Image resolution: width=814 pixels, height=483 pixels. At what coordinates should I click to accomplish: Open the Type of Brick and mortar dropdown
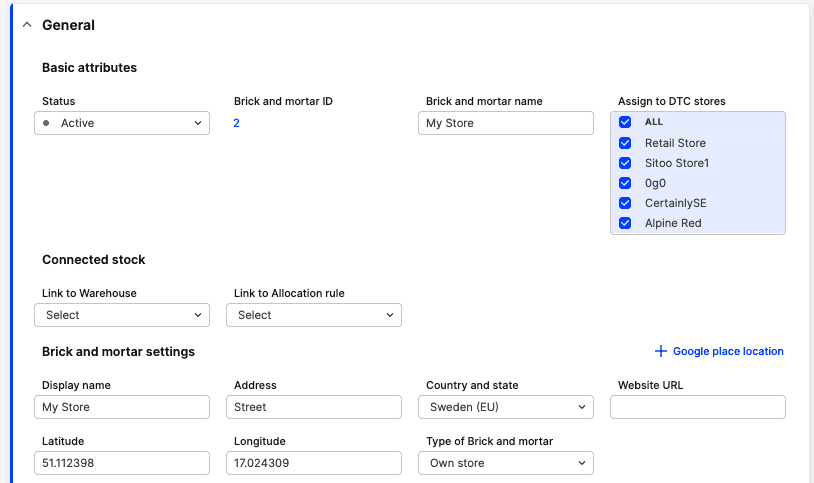(x=506, y=463)
